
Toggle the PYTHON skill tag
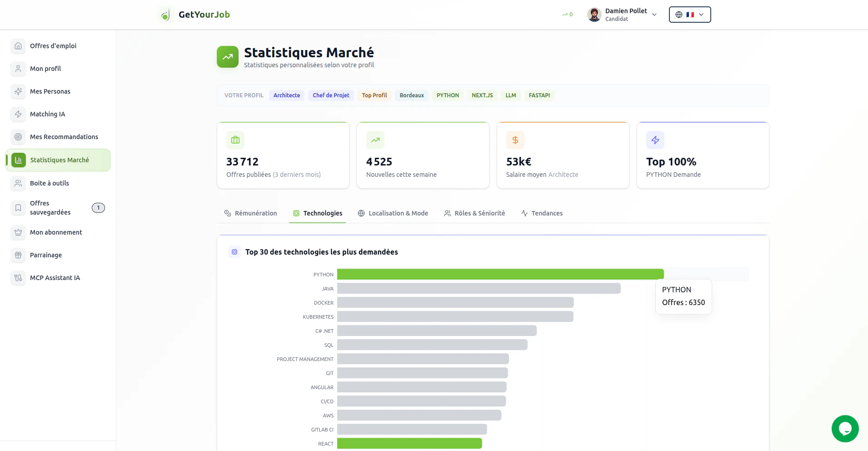click(x=447, y=95)
